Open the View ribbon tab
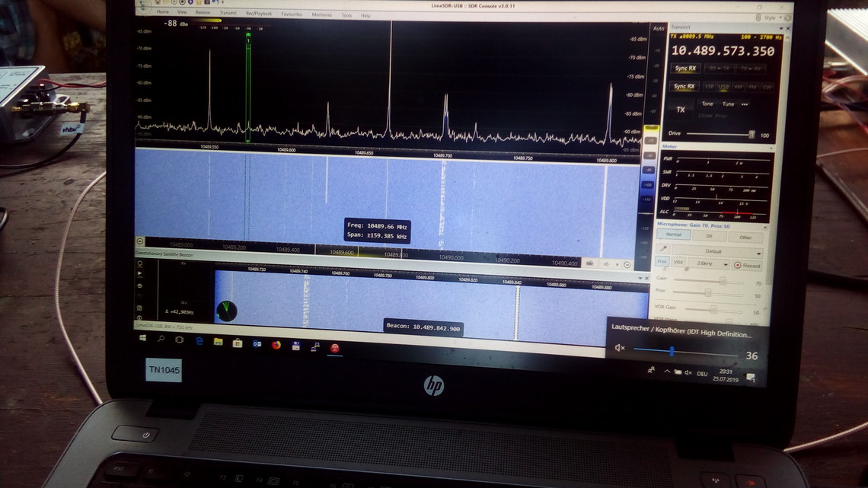The height and width of the screenshot is (488, 868). point(182,12)
